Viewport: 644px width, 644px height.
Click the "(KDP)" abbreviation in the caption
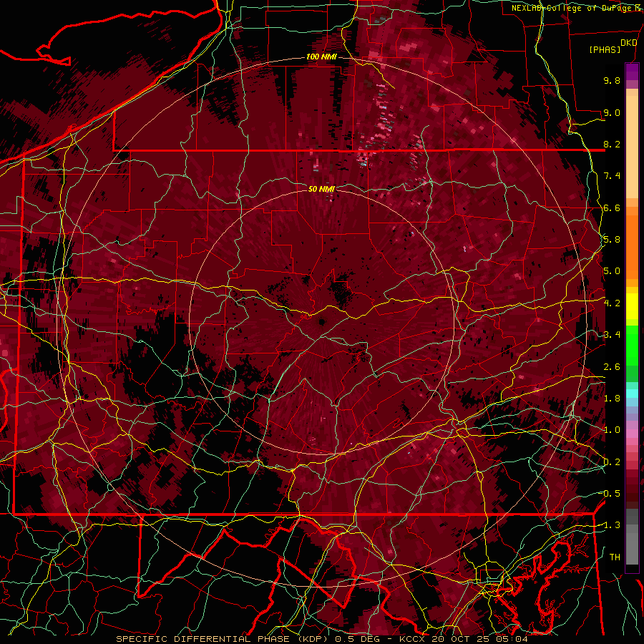click(313, 639)
